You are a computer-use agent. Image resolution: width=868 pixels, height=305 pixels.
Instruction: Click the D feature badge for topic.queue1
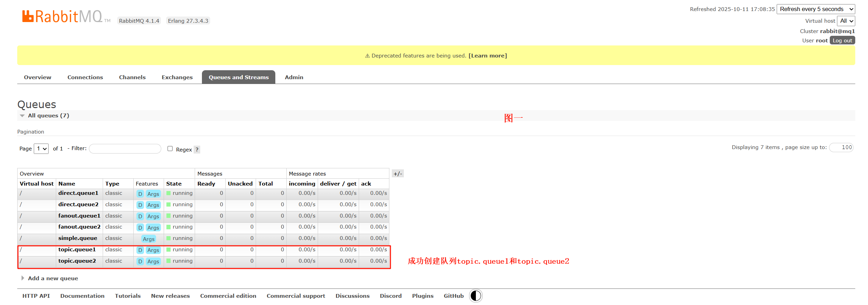(x=140, y=250)
